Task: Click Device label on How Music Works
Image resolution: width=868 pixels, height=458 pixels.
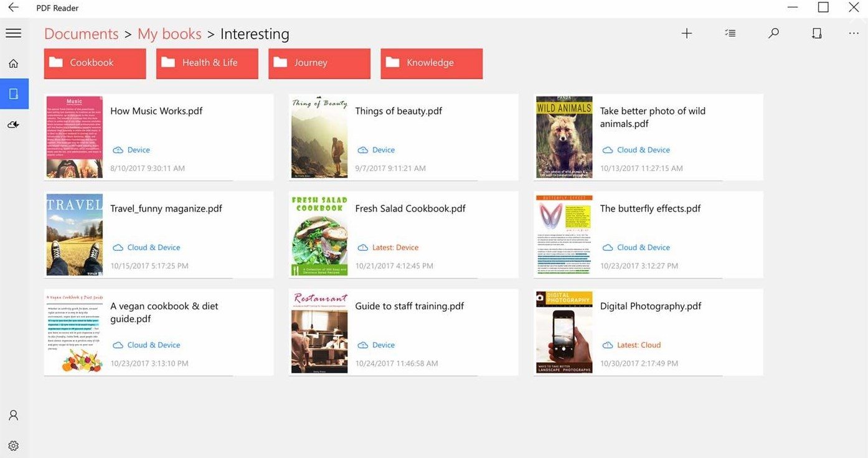Action: pyautogui.click(x=138, y=150)
